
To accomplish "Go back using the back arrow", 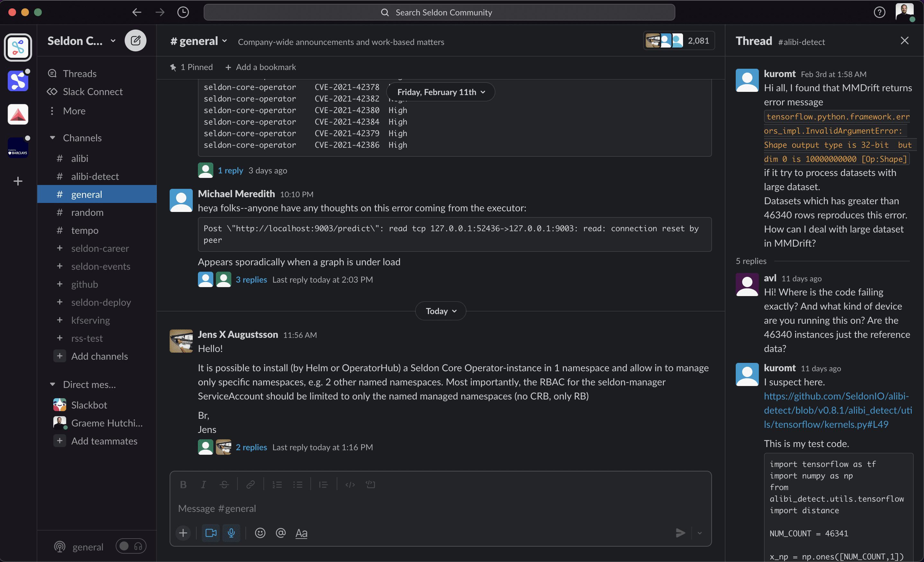I will [x=137, y=13].
